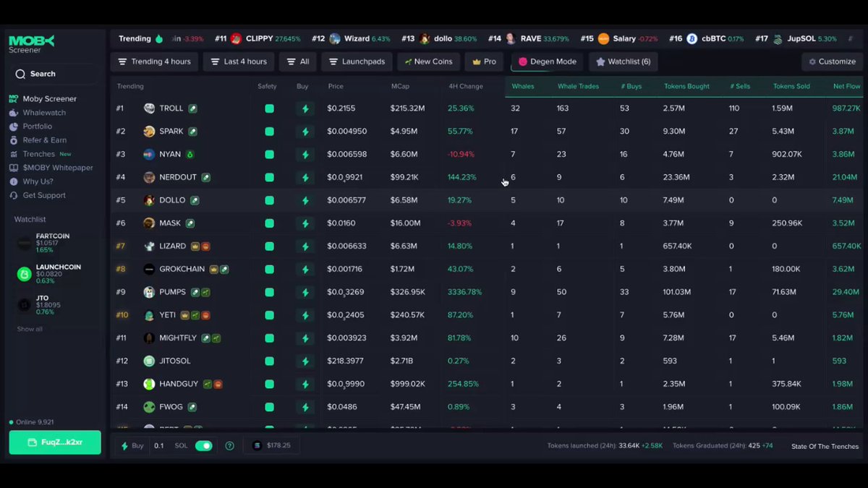Viewport: 868px width, 488px height.
Task: Open Trenches in the sidebar
Action: point(41,154)
